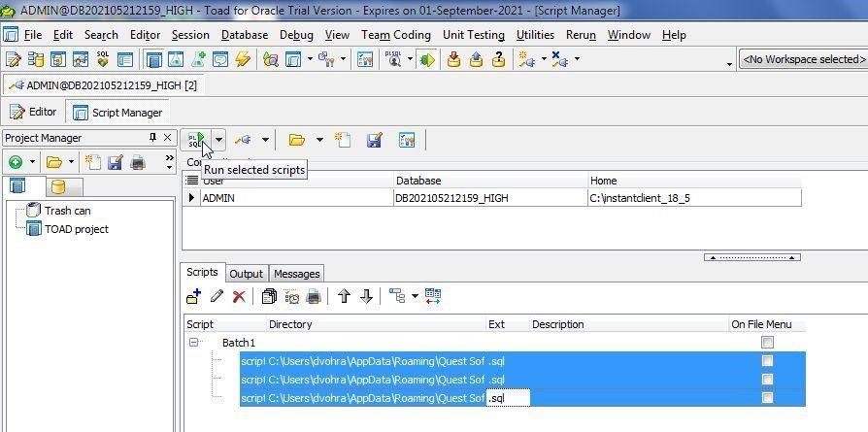Select TOAD project in Project Manager tree
Screen dimensions: 868x432
point(77,229)
